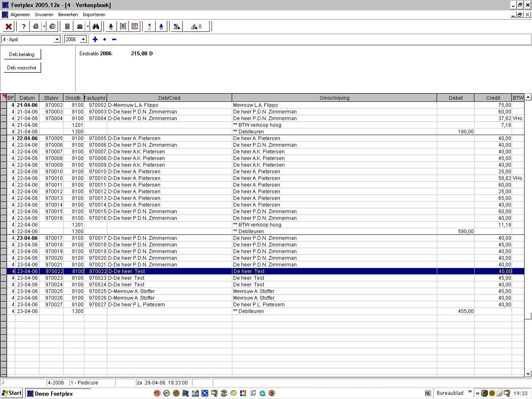532x399 pixels.
Task: Open the calculator tool icon
Action: pos(67,27)
